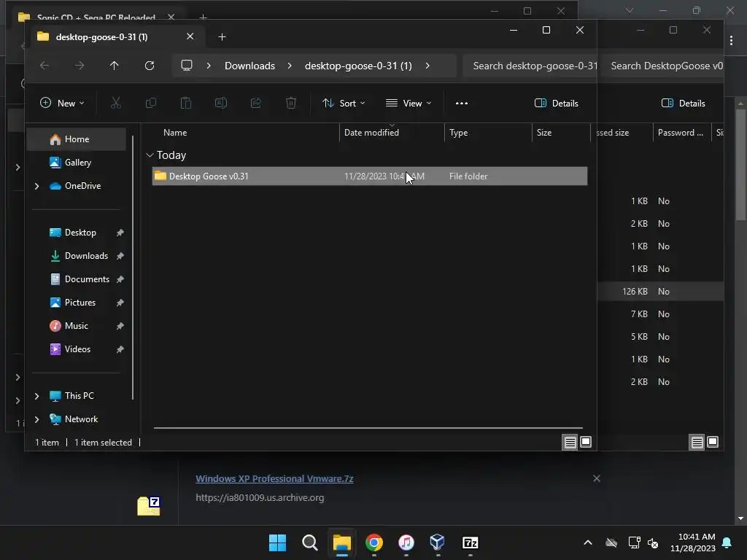Open the See more ellipsis menu
The height and width of the screenshot is (560, 747).
[462, 104]
